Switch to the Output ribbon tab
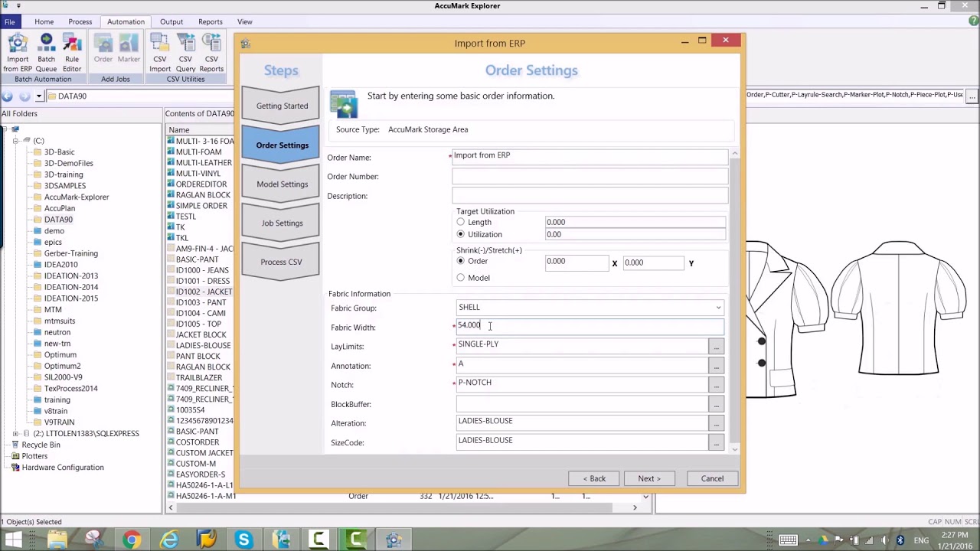Screen dimensions: 980x551 click(x=171, y=21)
